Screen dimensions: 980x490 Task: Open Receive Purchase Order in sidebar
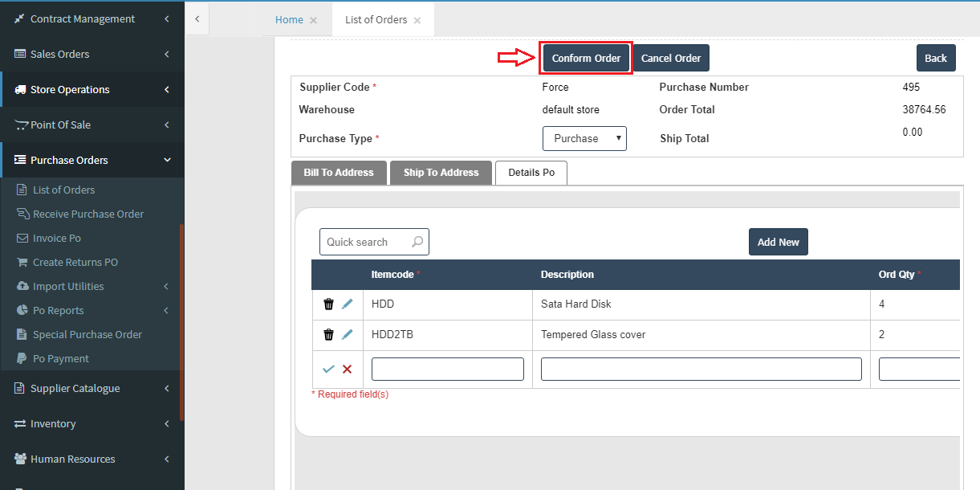tap(88, 214)
